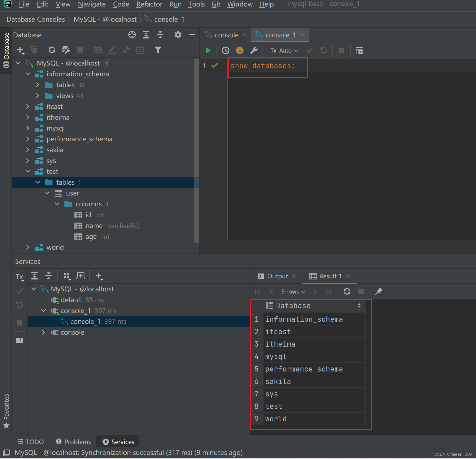
Task: Open data source properties wrench icon
Action: (254, 50)
